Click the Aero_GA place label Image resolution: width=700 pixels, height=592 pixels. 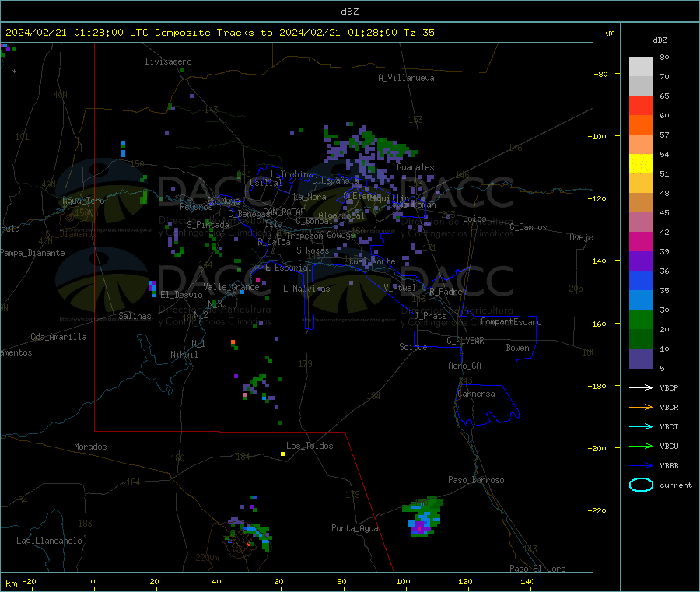click(465, 366)
